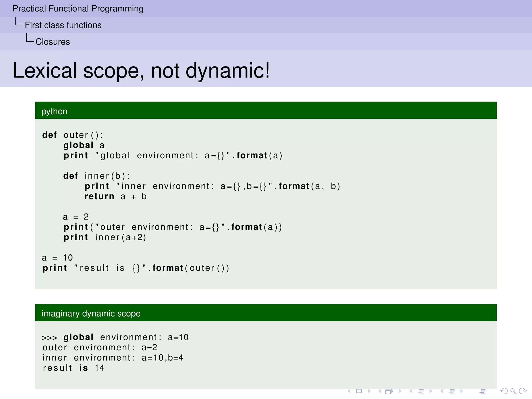Viewport: 532px width, 399px height.
Task: Click the section lines icon
Action: tap(452, 391)
